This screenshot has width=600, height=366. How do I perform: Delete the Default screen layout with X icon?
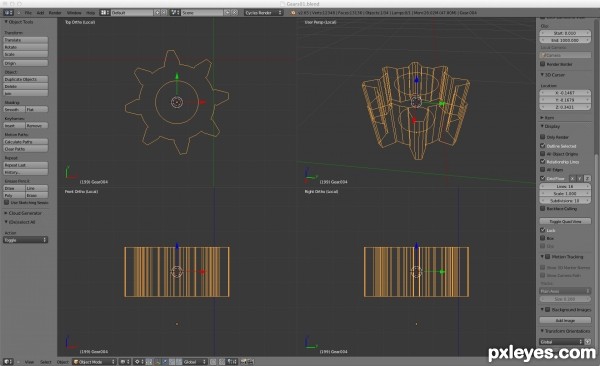(x=164, y=13)
